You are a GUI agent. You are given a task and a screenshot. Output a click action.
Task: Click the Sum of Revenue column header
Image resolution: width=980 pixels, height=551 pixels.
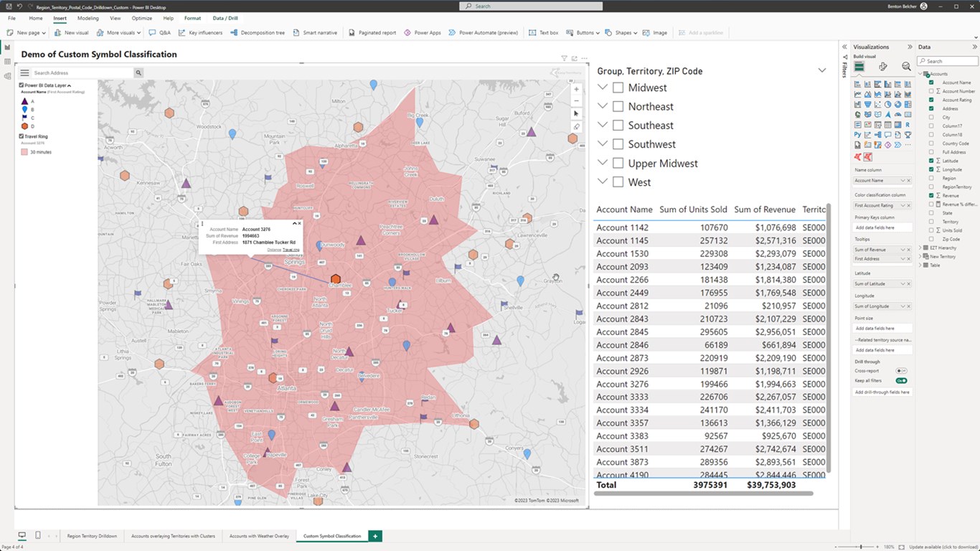point(764,209)
